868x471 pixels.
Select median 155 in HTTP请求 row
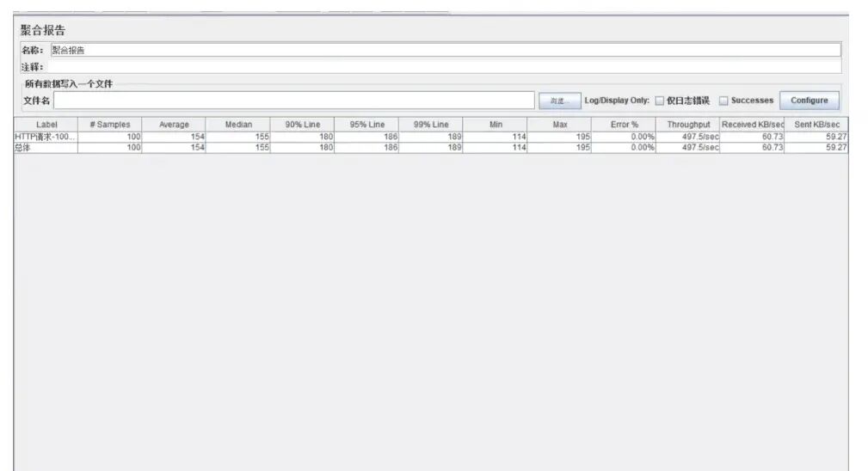[238, 137]
